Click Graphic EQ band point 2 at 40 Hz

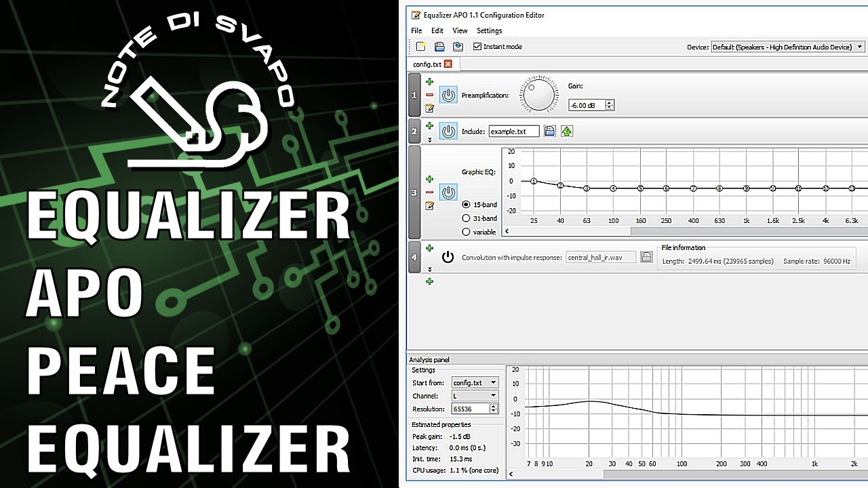tap(560, 185)
